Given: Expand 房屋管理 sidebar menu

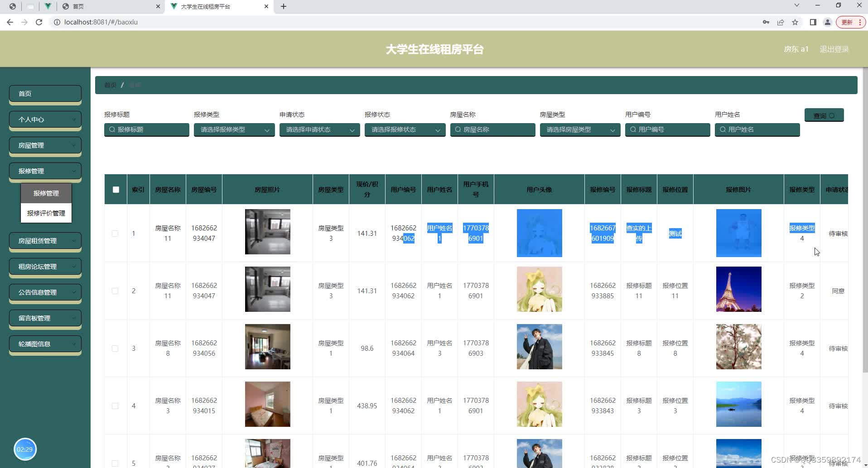Looking at the screenshot, I should (x=45, y=145).
